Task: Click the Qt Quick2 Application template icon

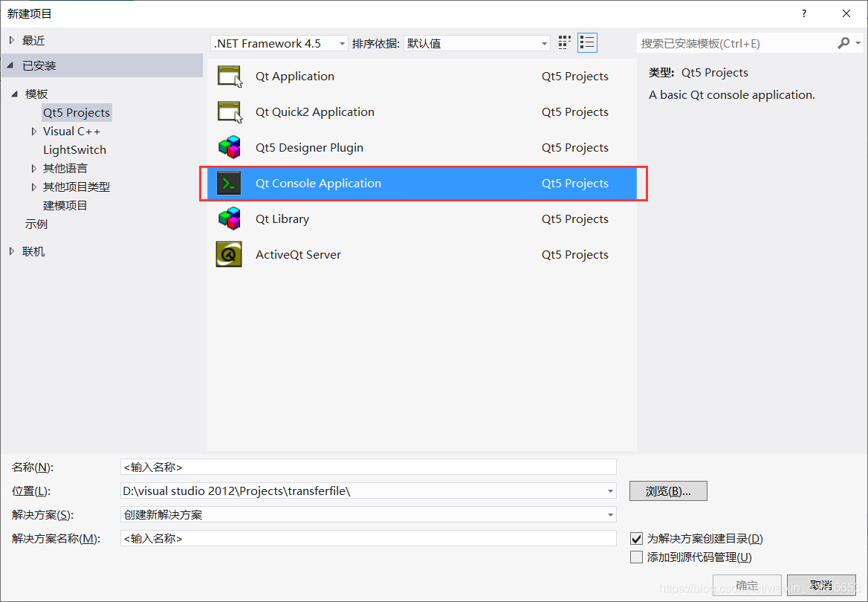Action: pos(229,112)
